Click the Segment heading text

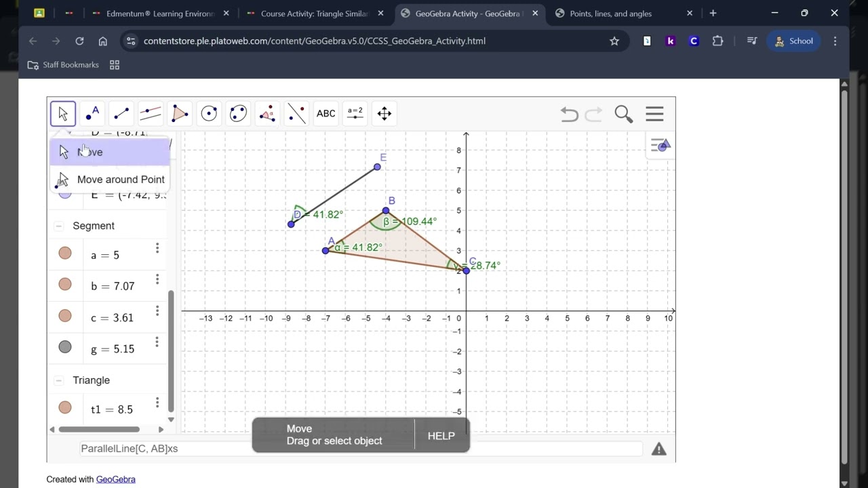94,226
